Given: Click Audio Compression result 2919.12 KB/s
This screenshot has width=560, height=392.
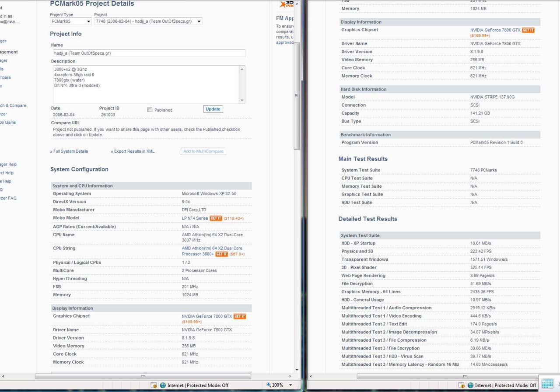Looking at the screenshot, I should tap(483, 308).
